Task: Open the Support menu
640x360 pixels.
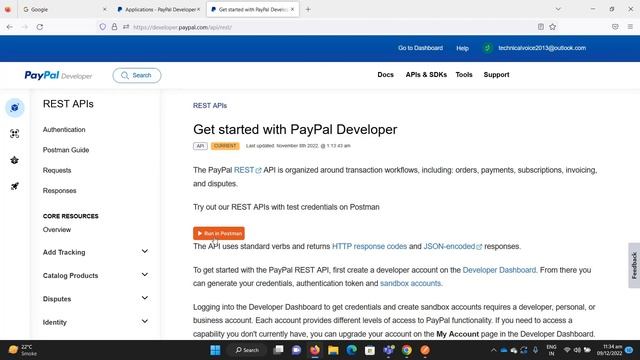Action: [x=496, y=75]
